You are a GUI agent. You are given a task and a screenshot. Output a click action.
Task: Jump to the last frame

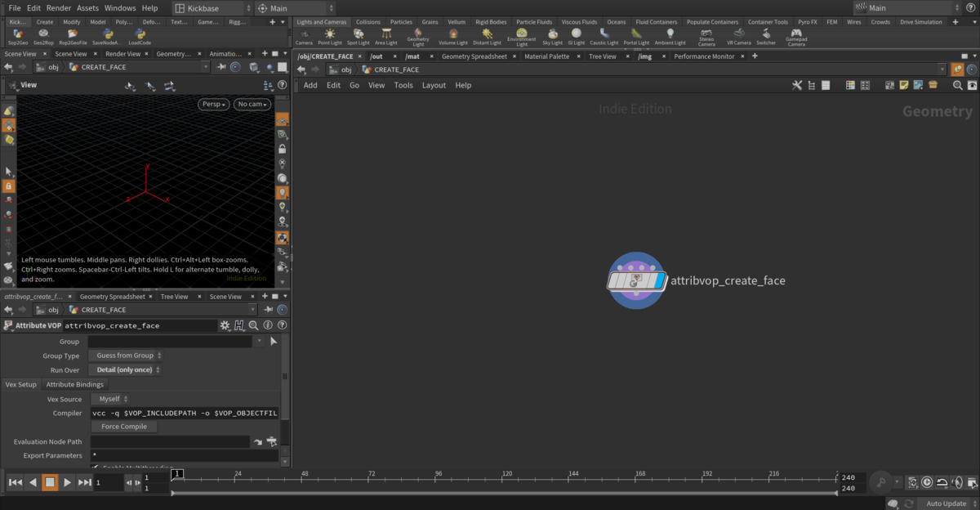point(84,482)
